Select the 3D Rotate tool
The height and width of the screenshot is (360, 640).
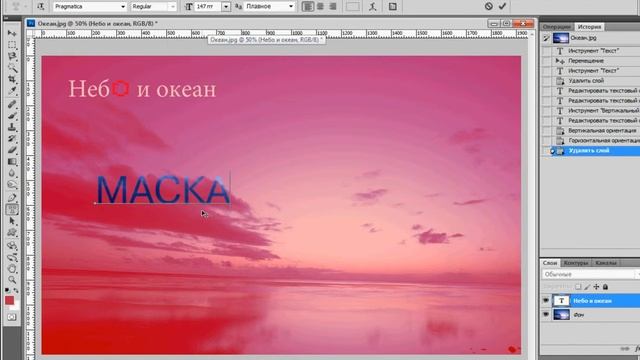(x=12, y=246)
